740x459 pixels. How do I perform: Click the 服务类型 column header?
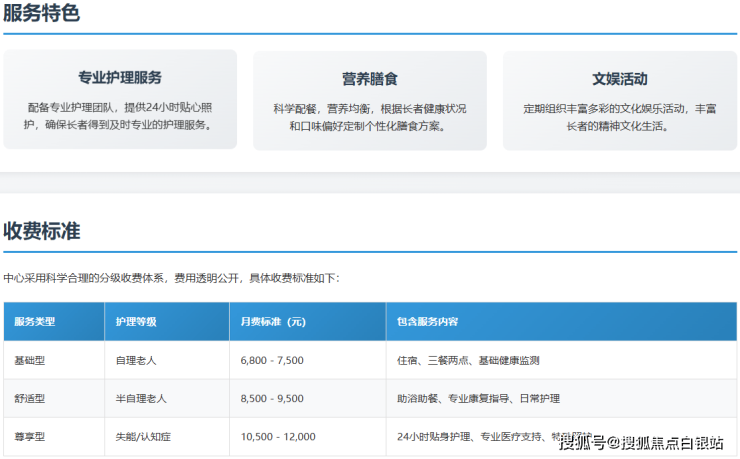[x=35, y=322]
